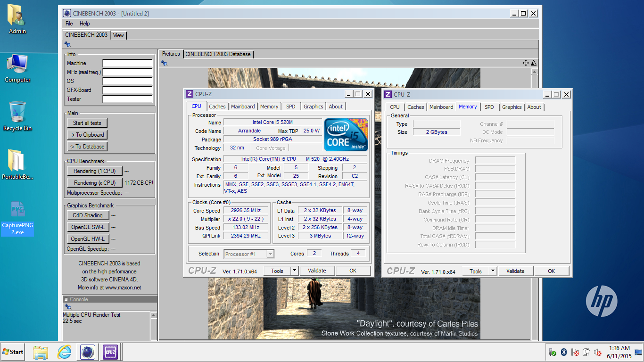Run the C4D Shading benchmark
This screenshot has width=644, height=362.
(88, 215)
